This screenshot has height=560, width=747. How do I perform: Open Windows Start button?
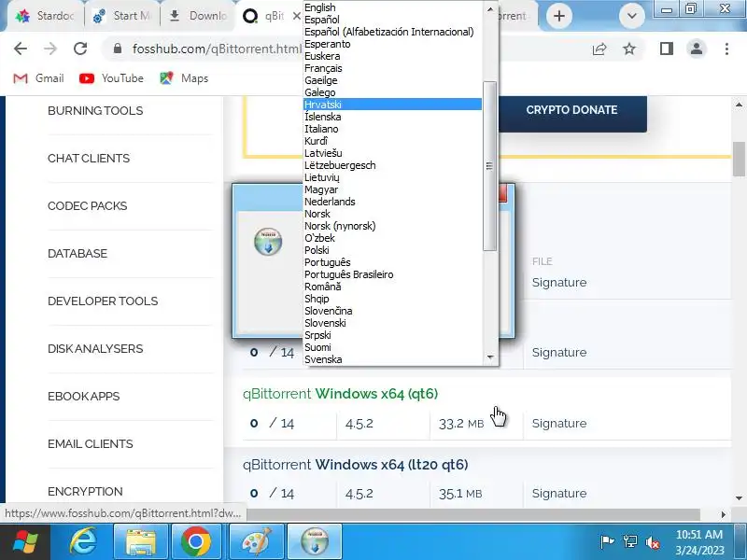pos(25,542)
